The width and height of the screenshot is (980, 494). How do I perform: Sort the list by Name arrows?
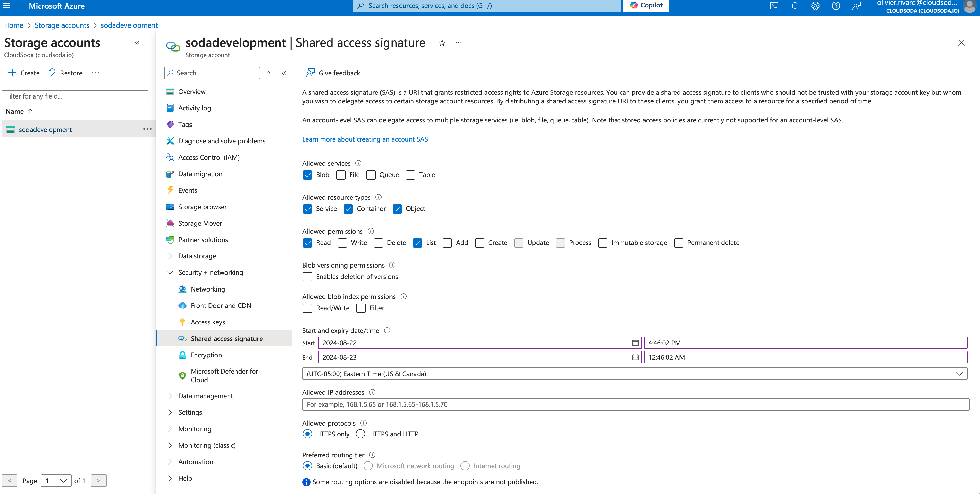click(x=32, y=112)
